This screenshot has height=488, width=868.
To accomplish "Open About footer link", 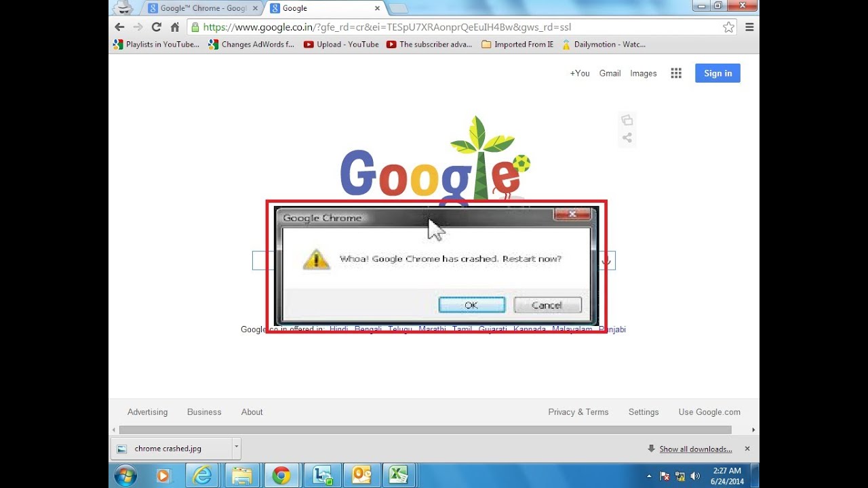I will click(x=252, y=412).
